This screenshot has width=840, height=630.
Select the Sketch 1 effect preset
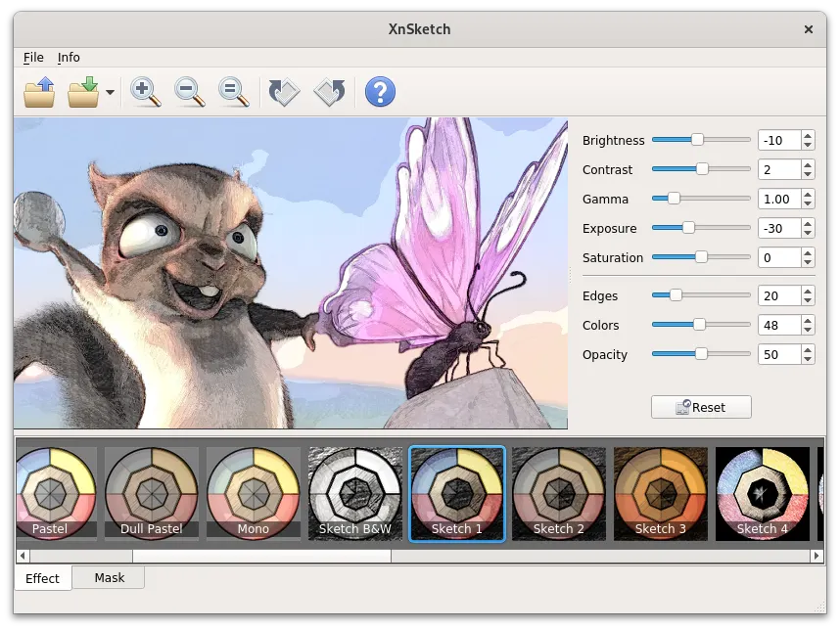click(457, 493)
